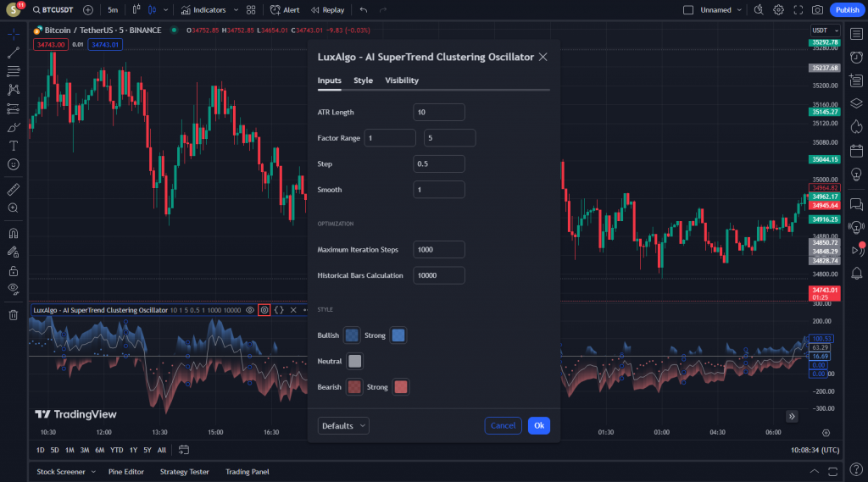
Task: Edit the Factor Range minimum field
Action: click(390, 138)
